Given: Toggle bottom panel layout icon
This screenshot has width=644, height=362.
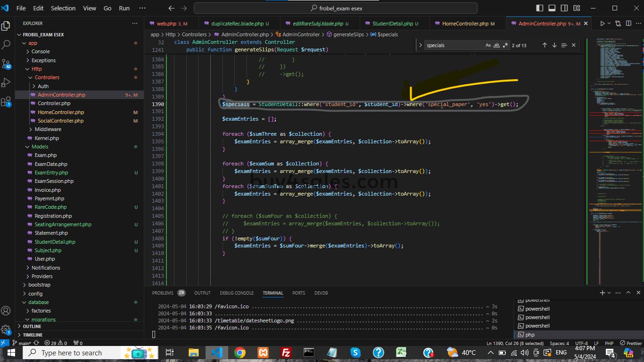Looking at the screenshot, I should tap(552, 8).
